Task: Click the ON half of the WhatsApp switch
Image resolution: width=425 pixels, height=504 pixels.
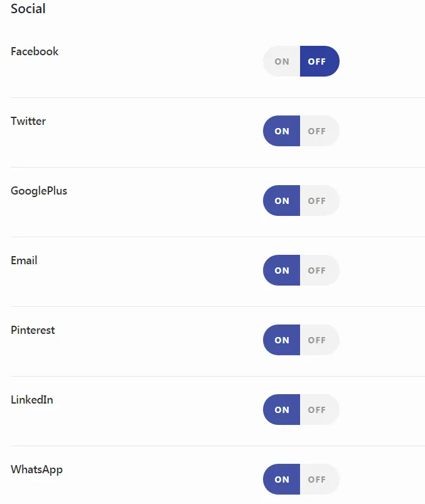Action: point(282,480)
